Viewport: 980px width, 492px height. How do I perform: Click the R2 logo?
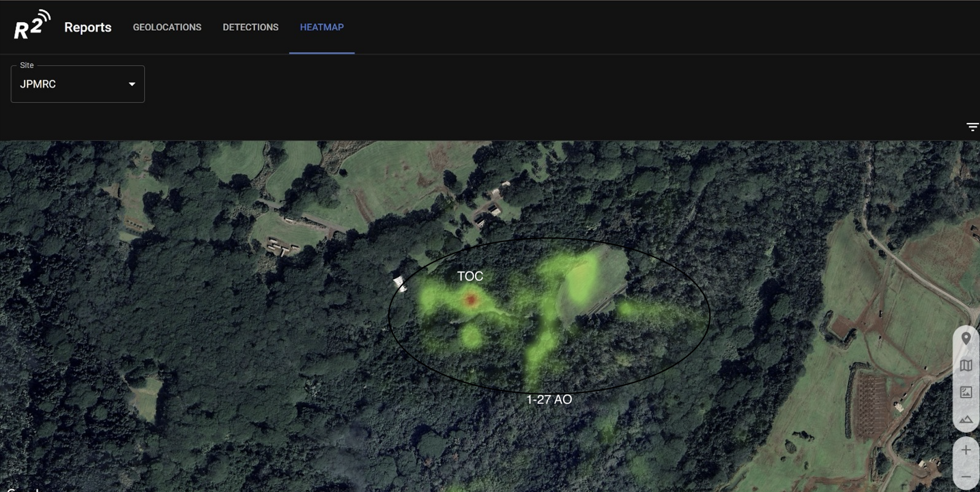click(32, 25)
